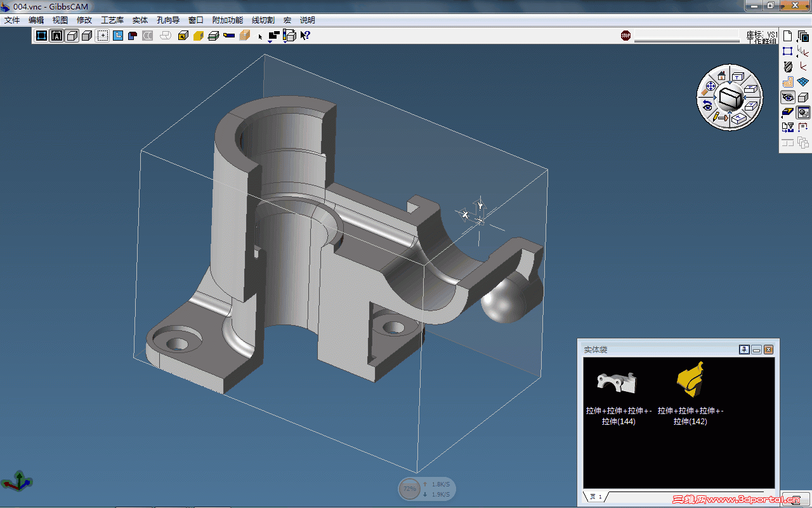
Task: Expand the geometry rectangle palette flyout
Action: pos(788,51)
